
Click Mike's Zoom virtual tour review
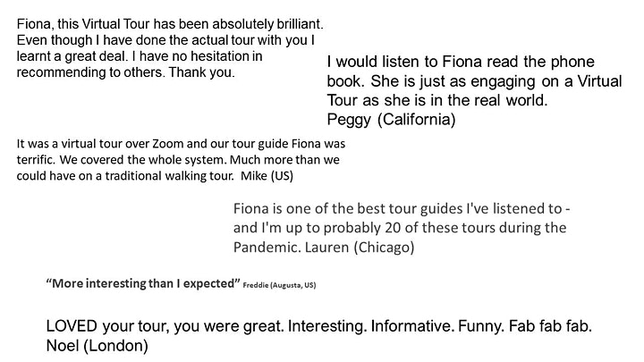[181, 160]
